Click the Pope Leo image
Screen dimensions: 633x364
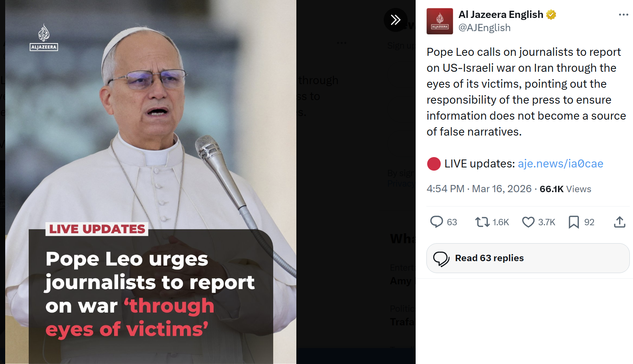(x=151, y=182)
